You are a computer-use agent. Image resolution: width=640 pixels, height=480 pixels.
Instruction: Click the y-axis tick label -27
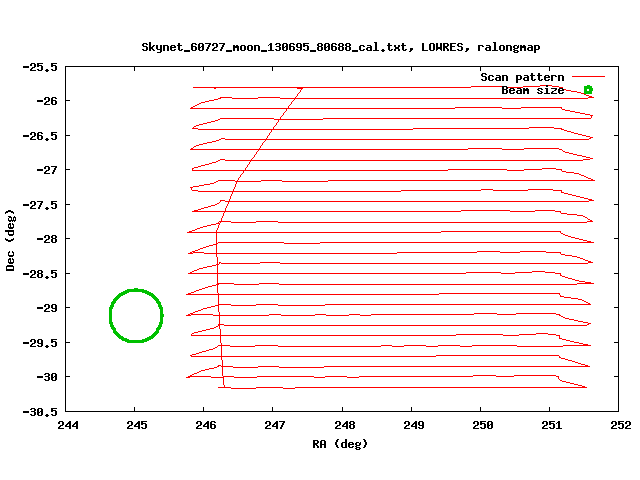(47, 170)
